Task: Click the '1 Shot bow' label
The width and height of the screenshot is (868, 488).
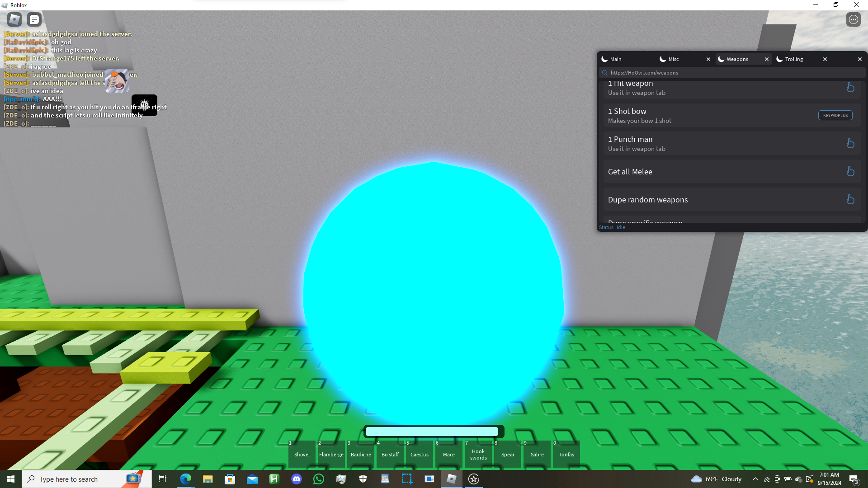Action: 627,111
